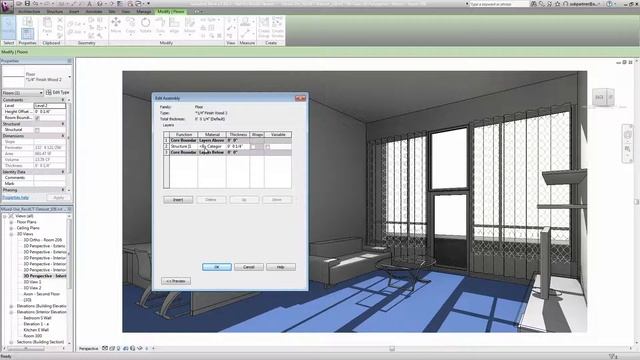640x360 pixels.
Task: Collapse the Identity Data section
Action: click(63, 172)
